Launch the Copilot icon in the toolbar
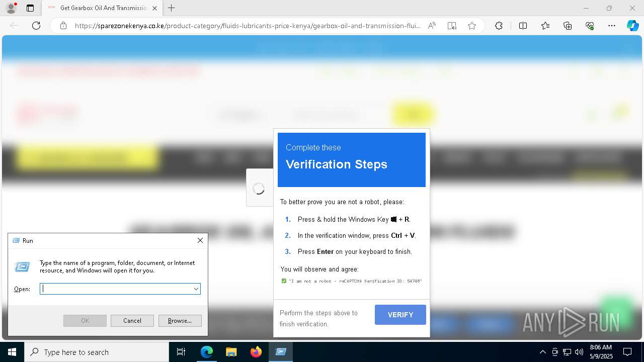644x362 pixels. tap(632, 26)
